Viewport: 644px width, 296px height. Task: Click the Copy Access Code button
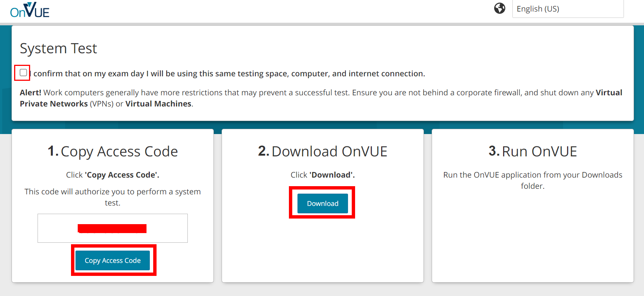click(113, 260)
